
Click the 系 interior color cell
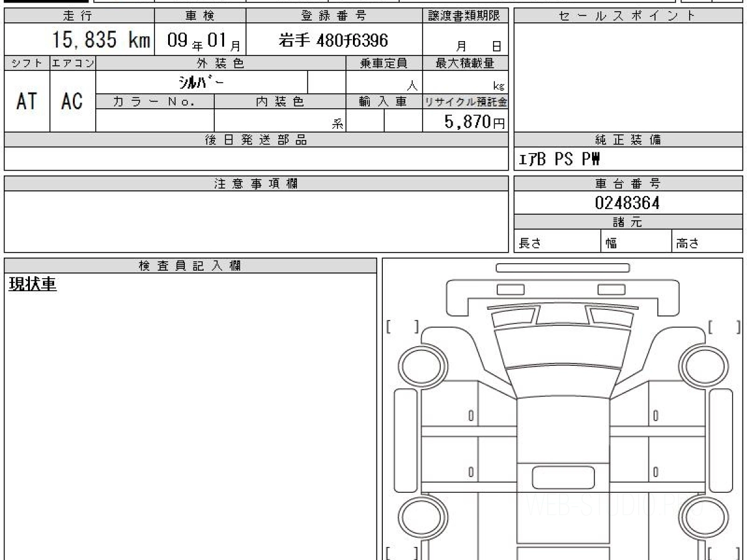coord(280,121)
